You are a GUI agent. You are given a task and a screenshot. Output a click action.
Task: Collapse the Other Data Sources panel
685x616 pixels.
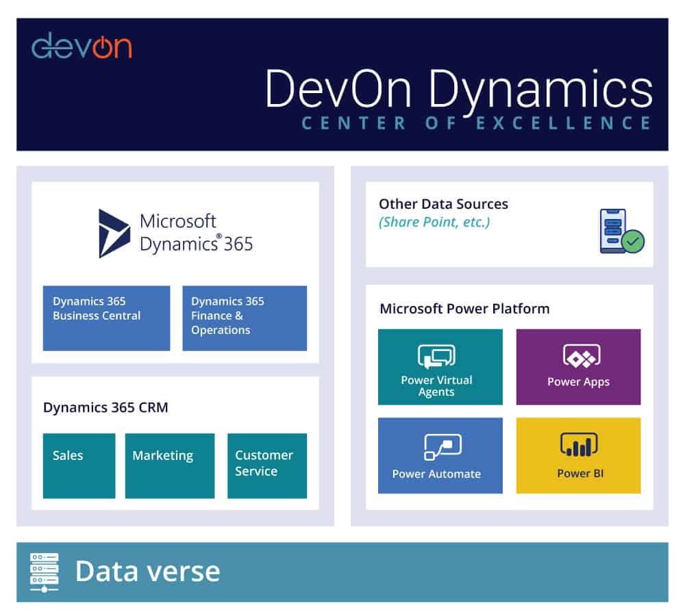[x=443, y=204]
